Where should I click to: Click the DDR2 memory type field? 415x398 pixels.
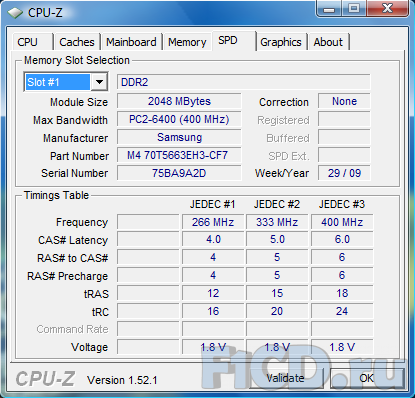[243, 82]
